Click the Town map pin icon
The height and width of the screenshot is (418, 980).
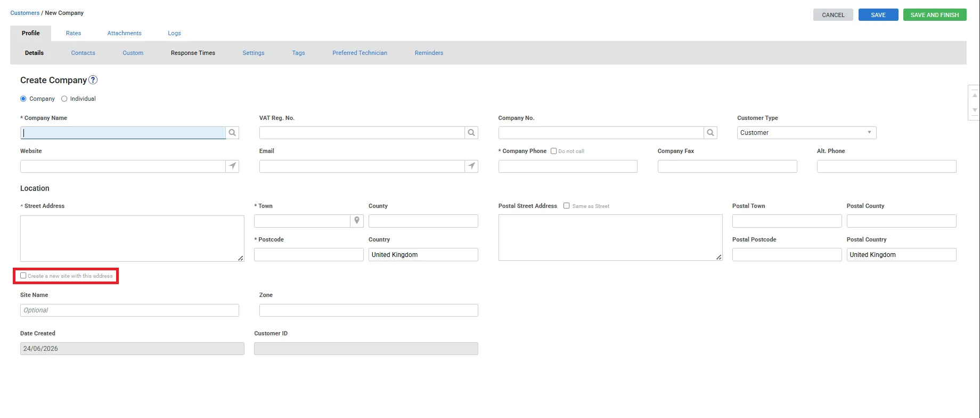pos(357,221)
